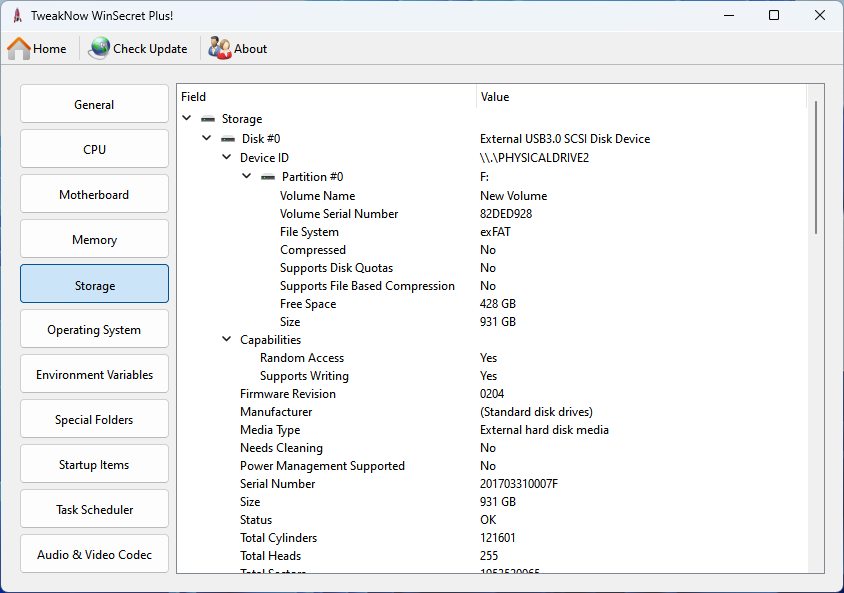The width and height of the screenshot is (844, 593).
Task: Click the About people icon
Action: [x=220, y=48]
